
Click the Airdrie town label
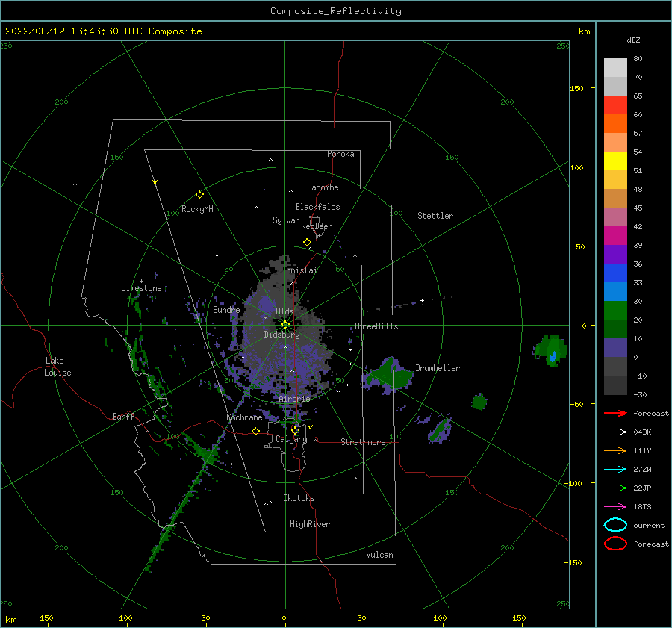(294, 399)
